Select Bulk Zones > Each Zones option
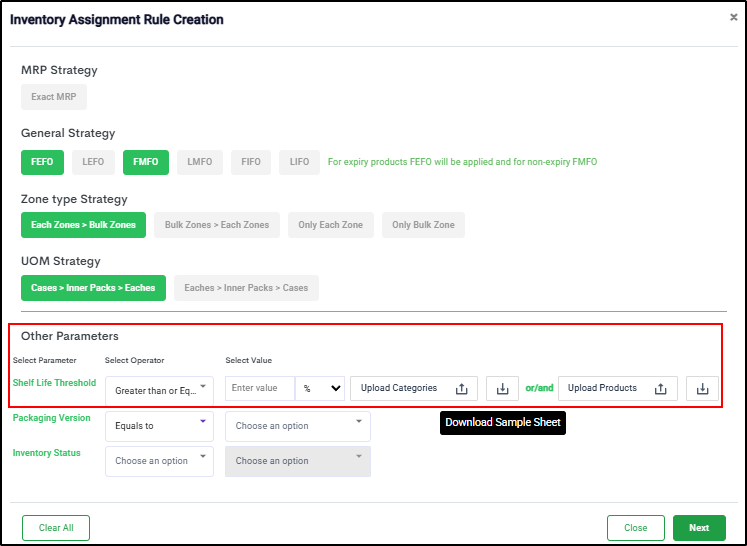This screenshot has height=546, width=747. pyautogui.click(x=217, y=225)
